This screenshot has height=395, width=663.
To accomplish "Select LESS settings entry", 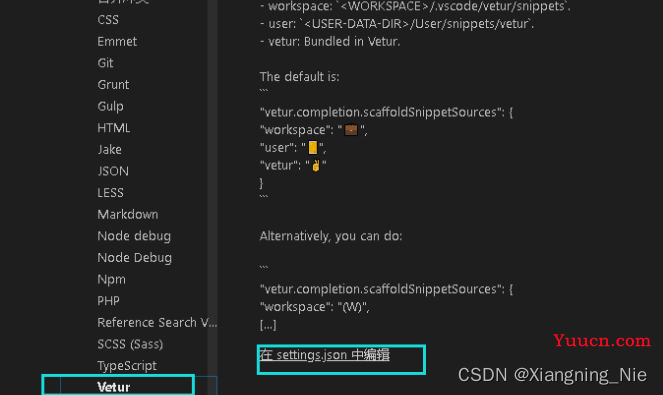I will click(110, 192).
